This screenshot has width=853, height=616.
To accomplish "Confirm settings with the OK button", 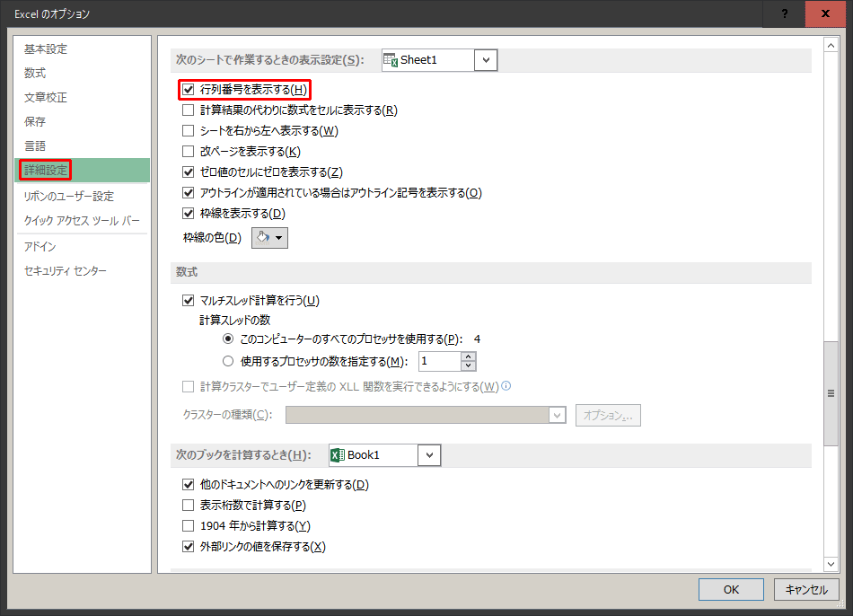I will pos(731,589).
